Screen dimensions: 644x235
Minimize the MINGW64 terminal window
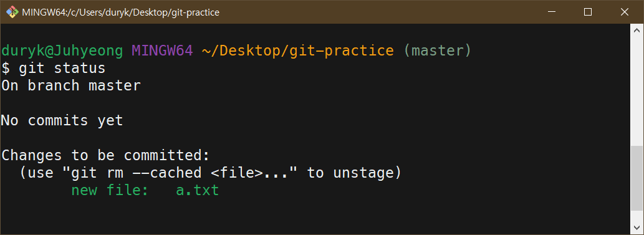550,12
